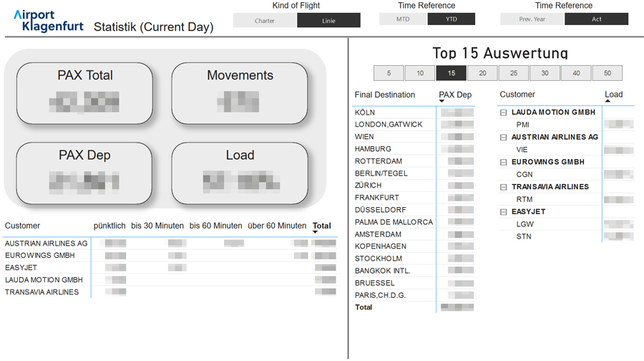This screenshot has width=644, height=361.
Task: Select the Act time reference
Action: coord(596,19)
